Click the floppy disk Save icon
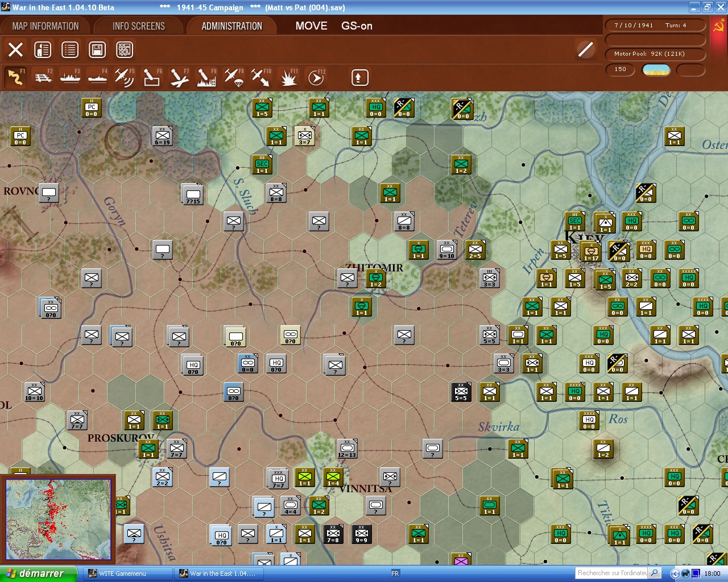Screen dimensions: 728x582 [97, 50]
